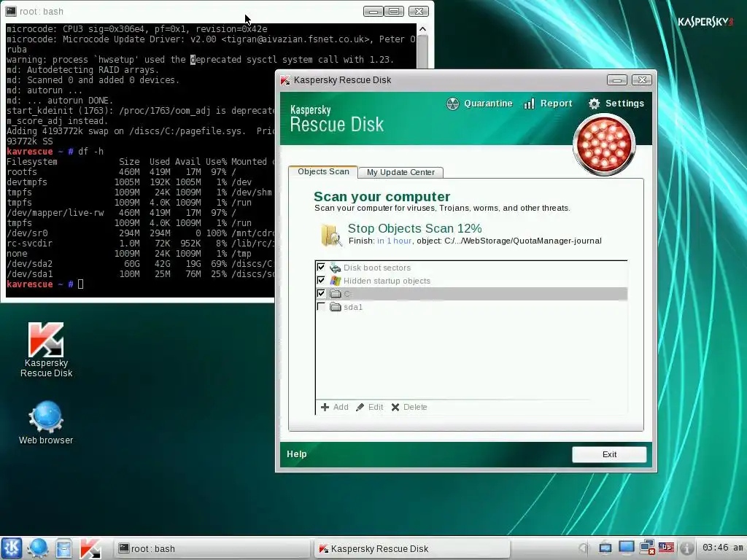Screen dimensions: 747x560
Task: Add a scan object
Action: (334, 407)
